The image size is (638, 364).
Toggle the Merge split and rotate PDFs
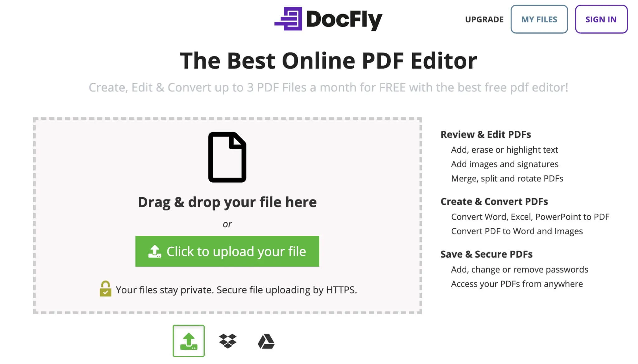(x=507, y=178)
